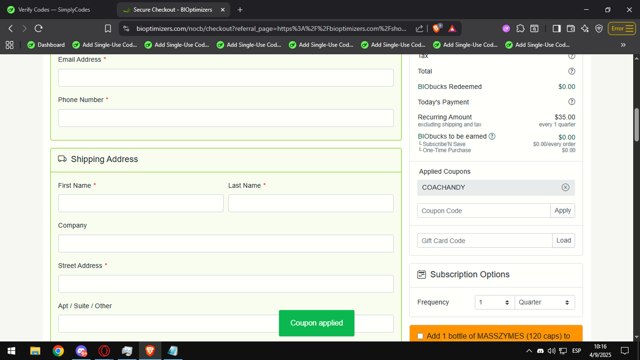Open a new browser tab
Image resolution: width=640 pixels, height=360 pixels.
(x=240, y=9)
